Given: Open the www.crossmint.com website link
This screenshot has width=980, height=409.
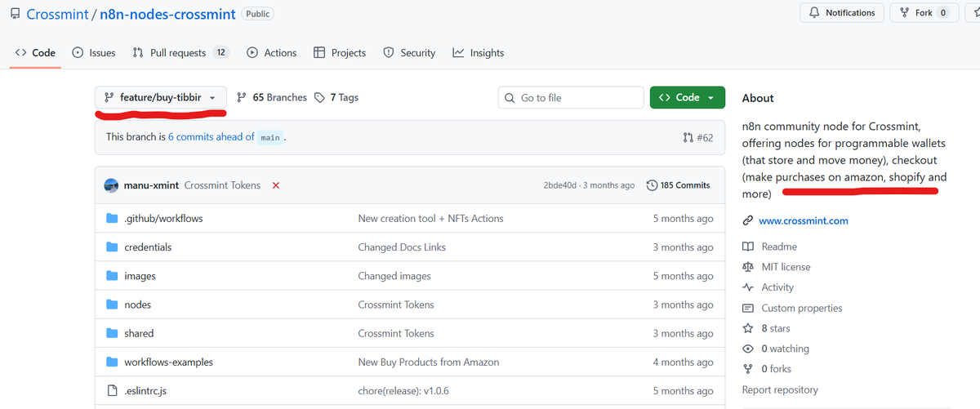Looking at the screenshot, I should 804,220.
